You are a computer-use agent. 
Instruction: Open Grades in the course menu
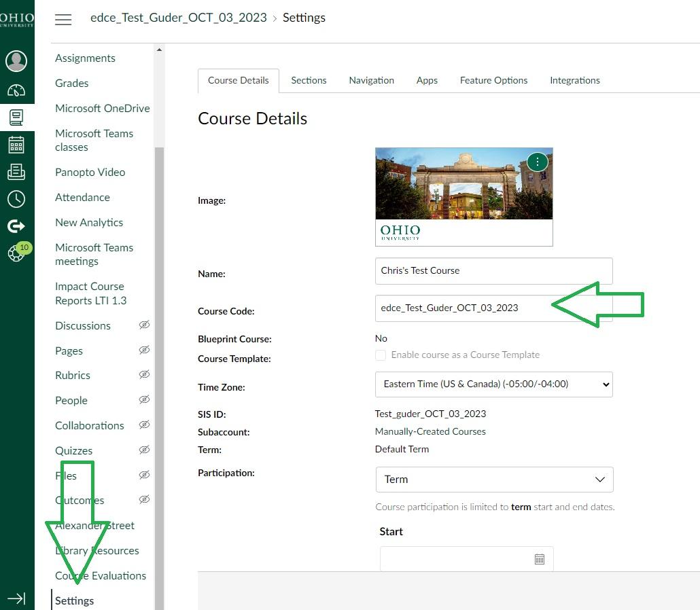[72, 83]
